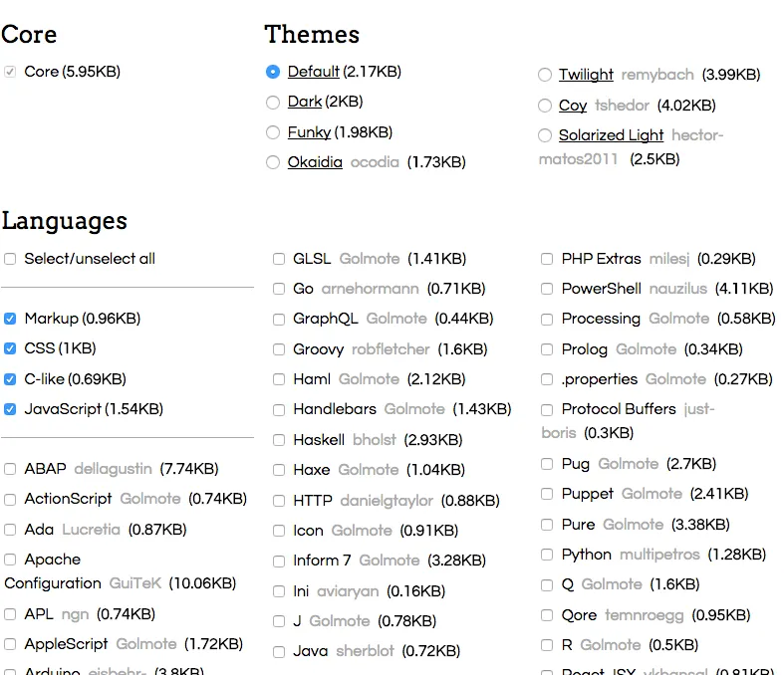This screenshot has height=675, width=784.
Task: Uncheck the C-like language checkbox
Action: [x=10, y=379]
